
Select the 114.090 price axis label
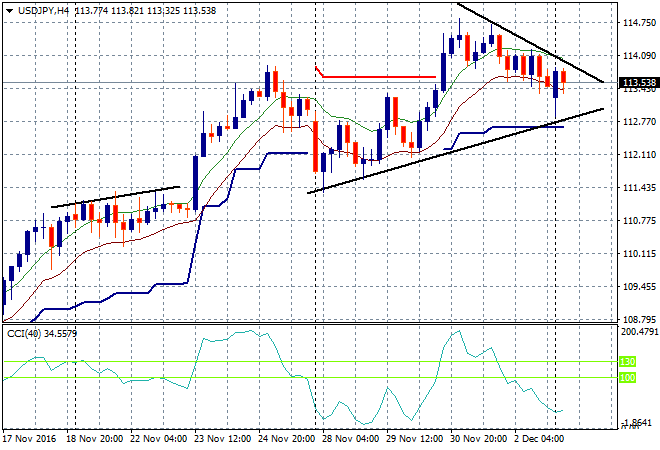(639, 56)
